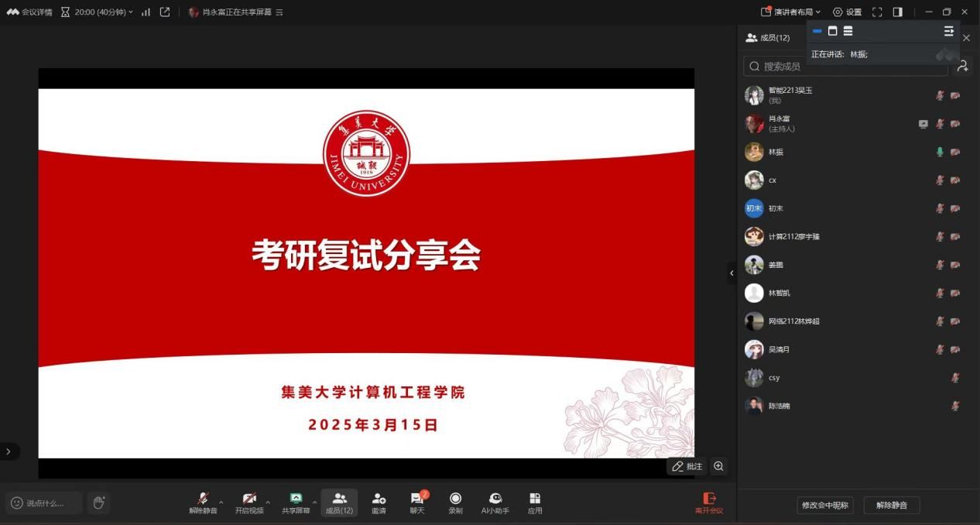Click the 肖永富正在共享屏幕 sharing status label
980x525 pixels.
coord(237,12)
